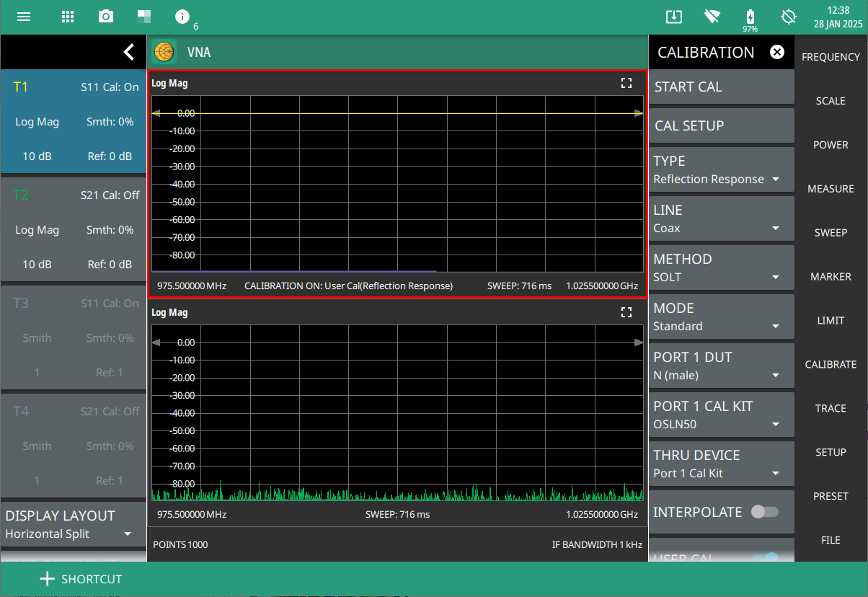
Task: Toggle the INTERPOLATE switch
Action: [764, 512]
